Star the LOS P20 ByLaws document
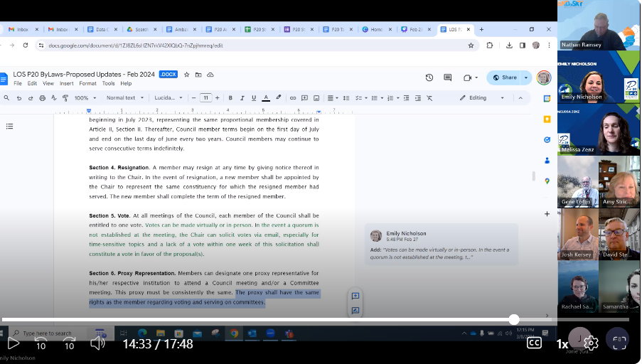 coord(187,75)
